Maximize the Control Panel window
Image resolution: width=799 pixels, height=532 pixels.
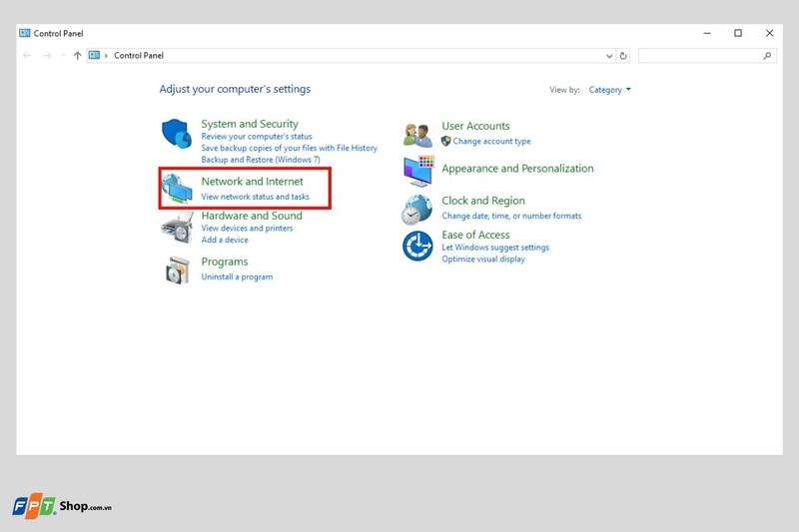pos(738,33)
